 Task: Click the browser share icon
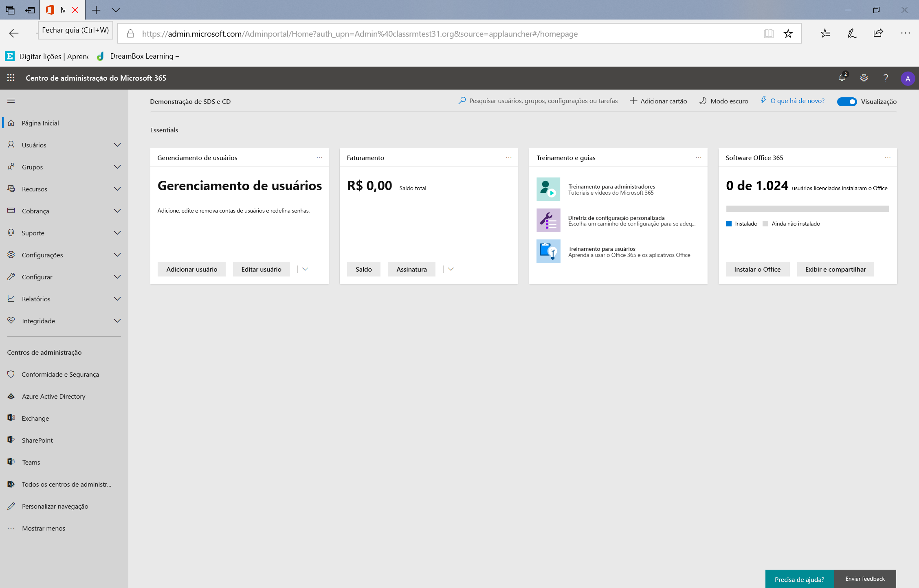pyautogui.click(x=878, y=33)
